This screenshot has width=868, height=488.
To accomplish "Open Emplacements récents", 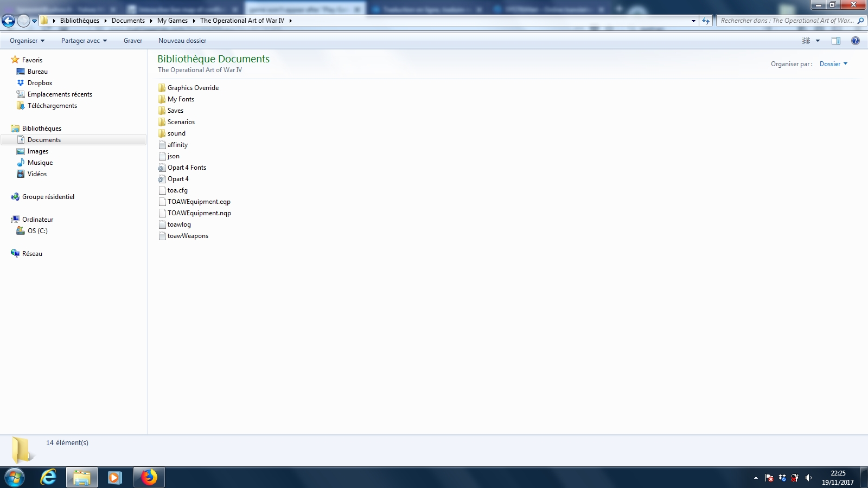I will tap(60, 94).
